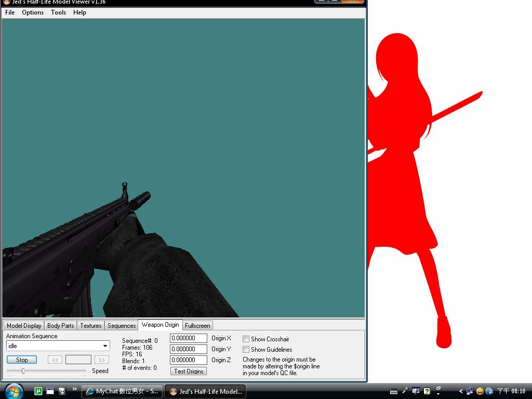Launch the skull quick launch icon
Image resolution: width=532 pixels, height=399 pixels.
point(62,391)
